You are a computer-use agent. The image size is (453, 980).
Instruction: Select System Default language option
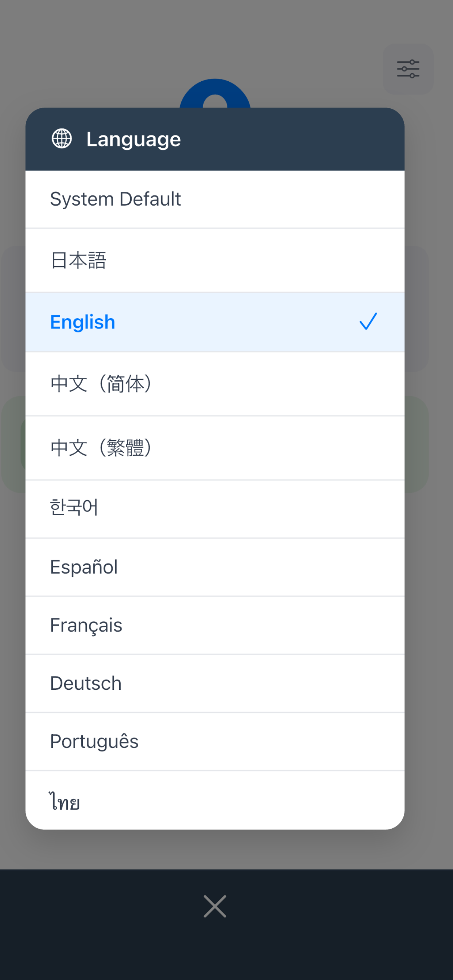115,199
